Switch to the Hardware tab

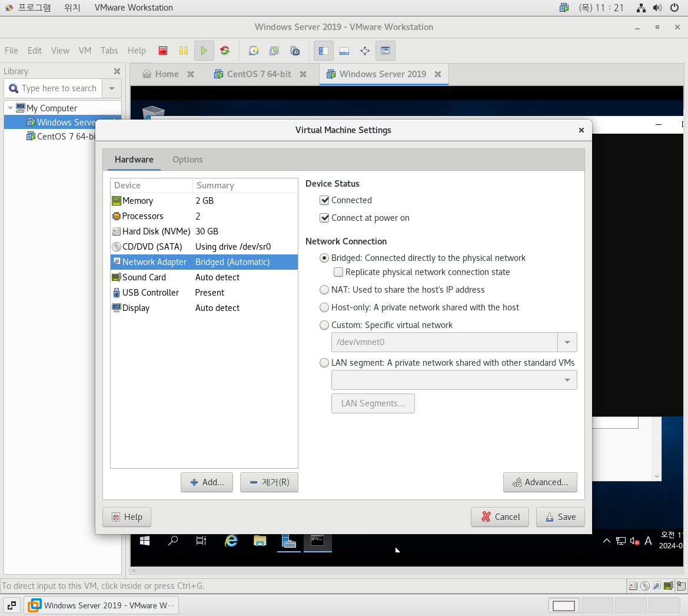(134, 160)
